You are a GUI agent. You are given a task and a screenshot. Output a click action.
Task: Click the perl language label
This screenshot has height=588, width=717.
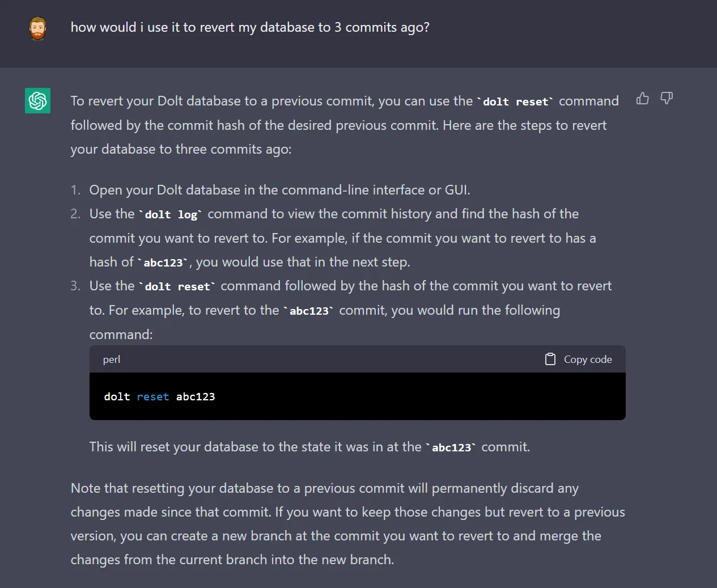point(112,359)
